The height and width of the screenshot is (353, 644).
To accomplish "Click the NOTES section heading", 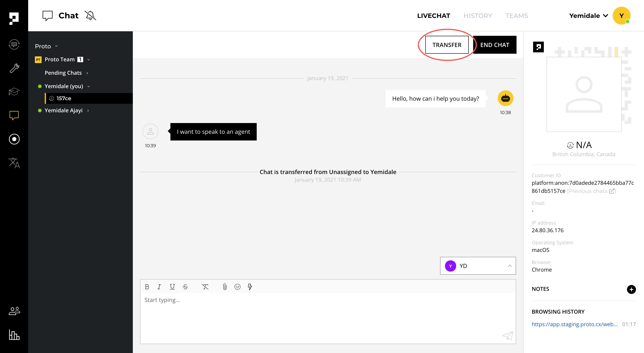I will 540,289.
